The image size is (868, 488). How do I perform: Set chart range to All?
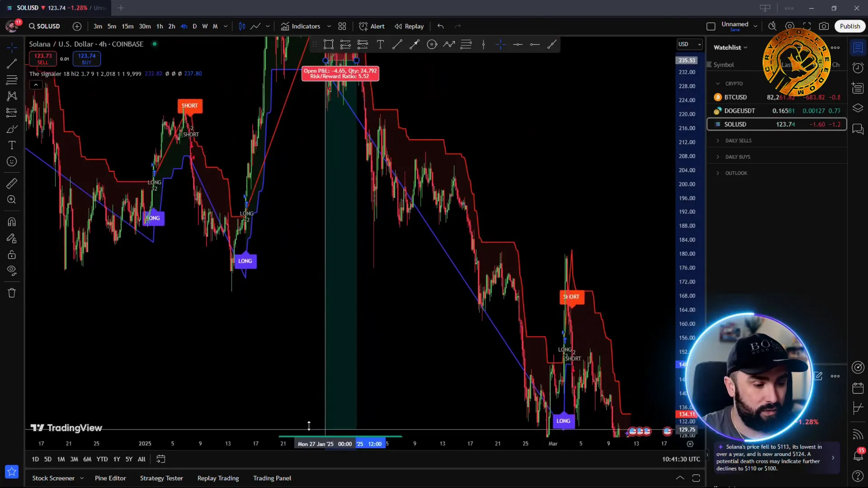[x=142, y=459]
